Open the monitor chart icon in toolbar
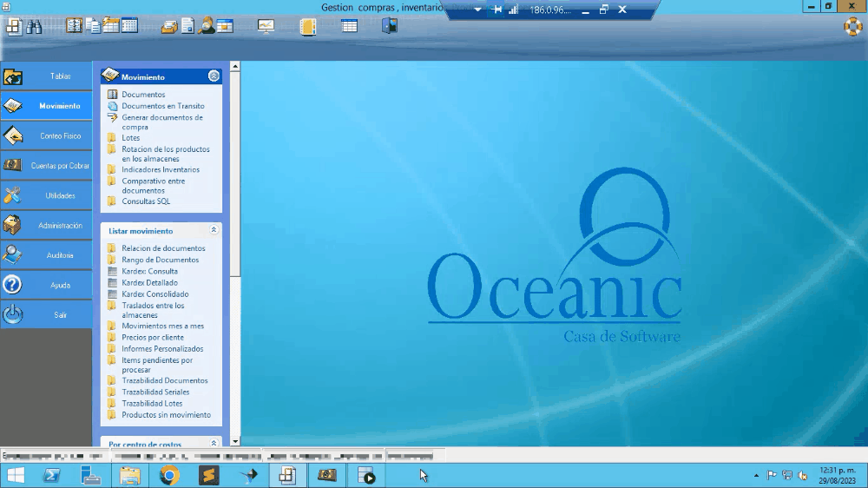This screenshot has height=488, width=868. [266, 26]
